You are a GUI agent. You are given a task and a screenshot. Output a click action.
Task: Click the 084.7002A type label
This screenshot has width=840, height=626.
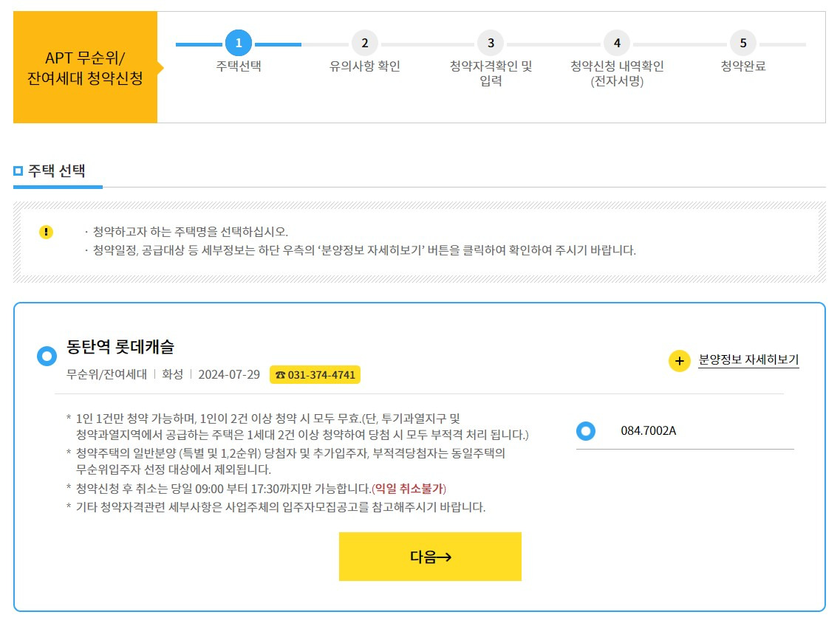tap(648, 430)
